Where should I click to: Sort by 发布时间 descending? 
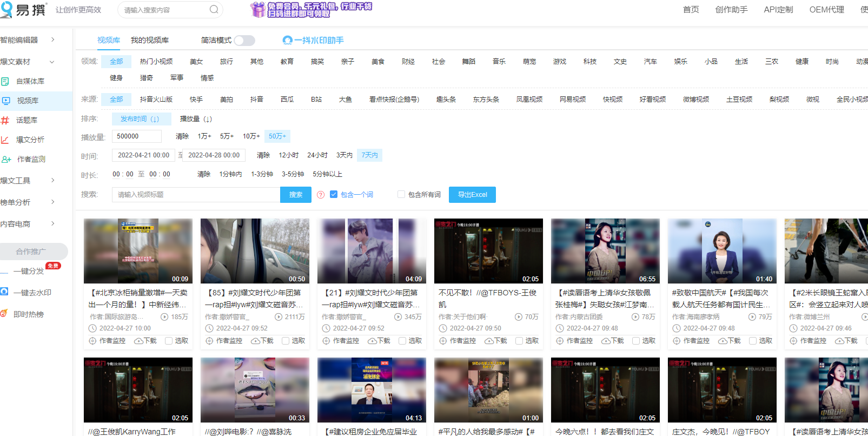(x=141, y=119)
